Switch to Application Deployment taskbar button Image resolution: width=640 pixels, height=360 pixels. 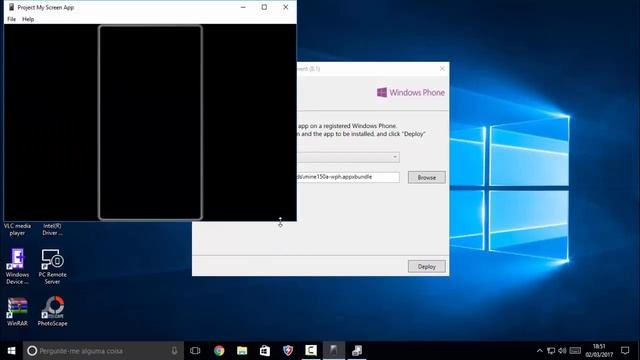pyautogui.click(x=357, y=351)
